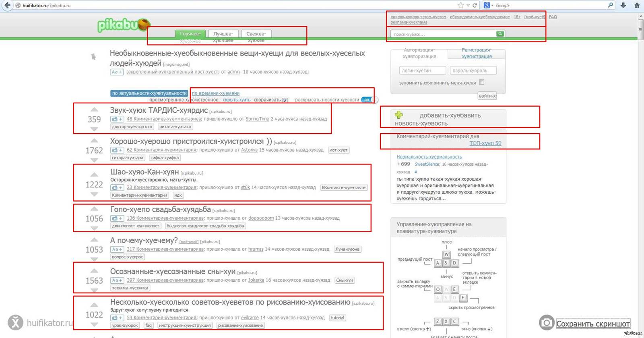Upvote the post rated 1762

coord(94,140)
